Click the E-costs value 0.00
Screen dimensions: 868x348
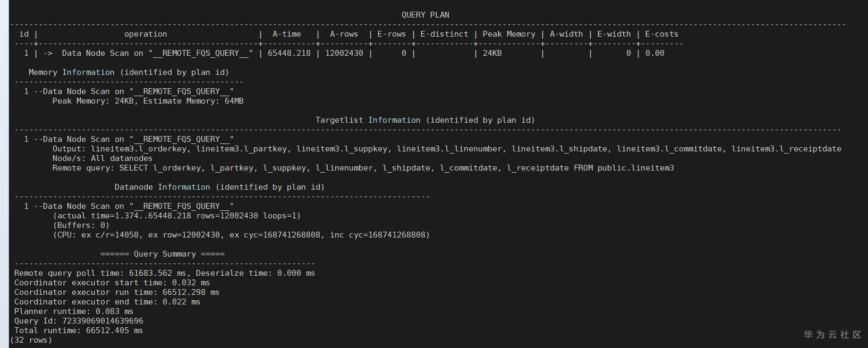click(654, 53)
